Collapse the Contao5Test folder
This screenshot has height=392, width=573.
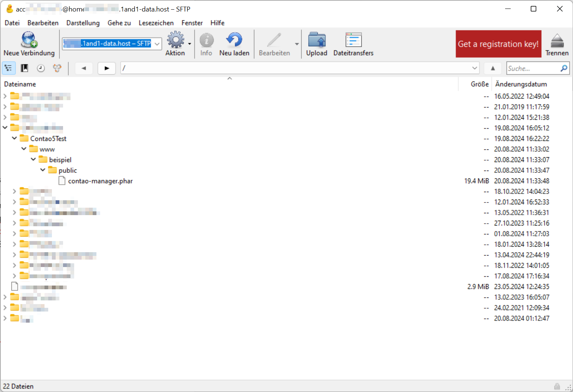[x=14, y=138]
